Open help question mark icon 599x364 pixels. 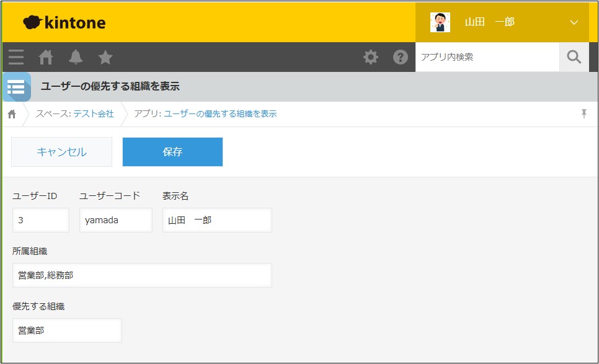(x=401, y=57)
